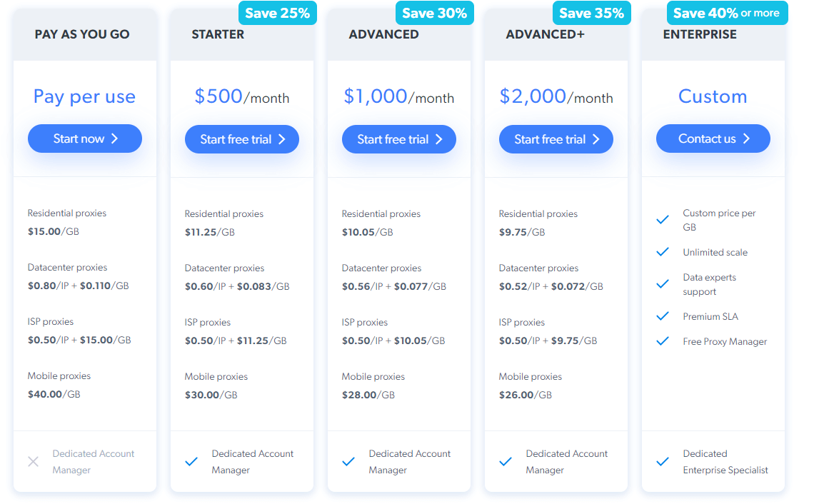The width and height of the screenshot is (814, 504).
Task: Click the checkmark by Custom price per GB
Action: click(x=663, y=219)
